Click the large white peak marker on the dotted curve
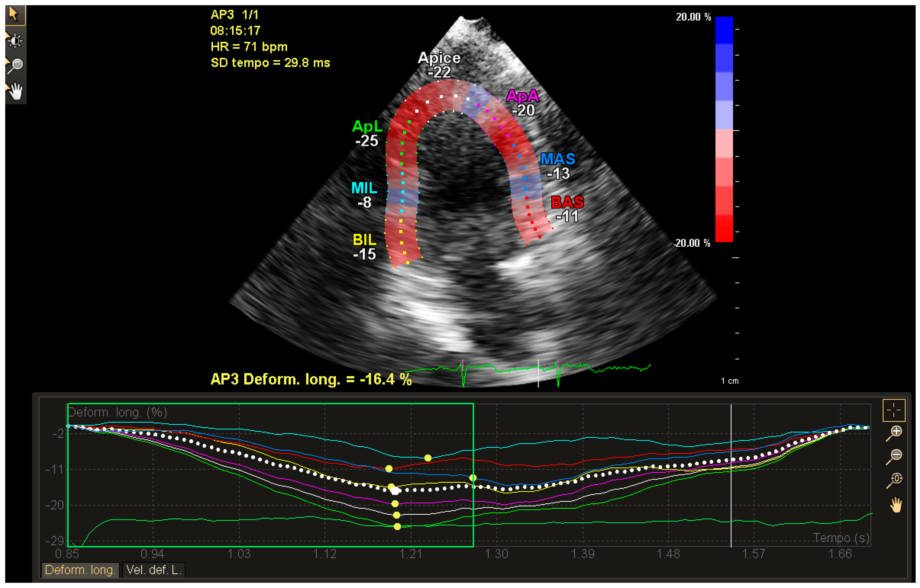Viewport: 920px width, 588px height. pos(395,491)
